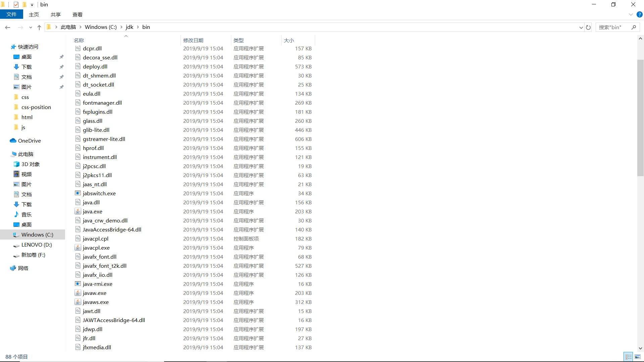
Task: Open the js folder in sidebar
Action: 23,127
